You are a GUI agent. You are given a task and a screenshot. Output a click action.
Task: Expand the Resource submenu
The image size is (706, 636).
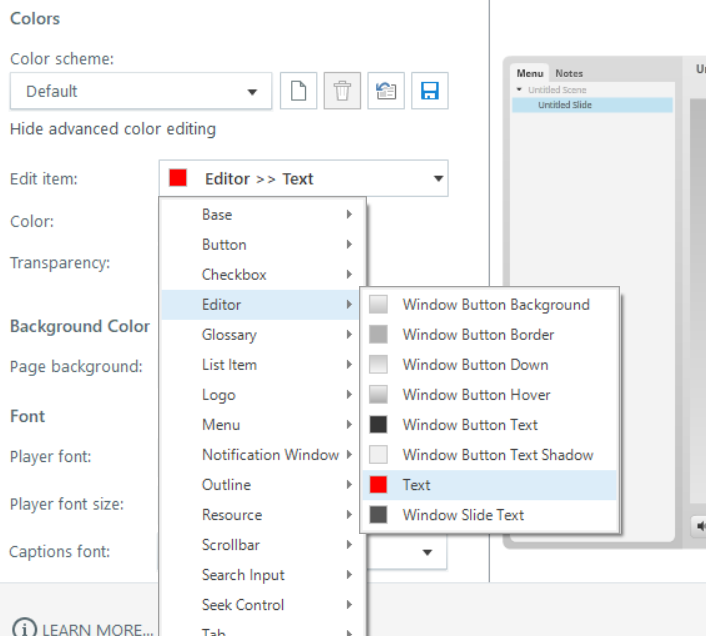(260, 515)
